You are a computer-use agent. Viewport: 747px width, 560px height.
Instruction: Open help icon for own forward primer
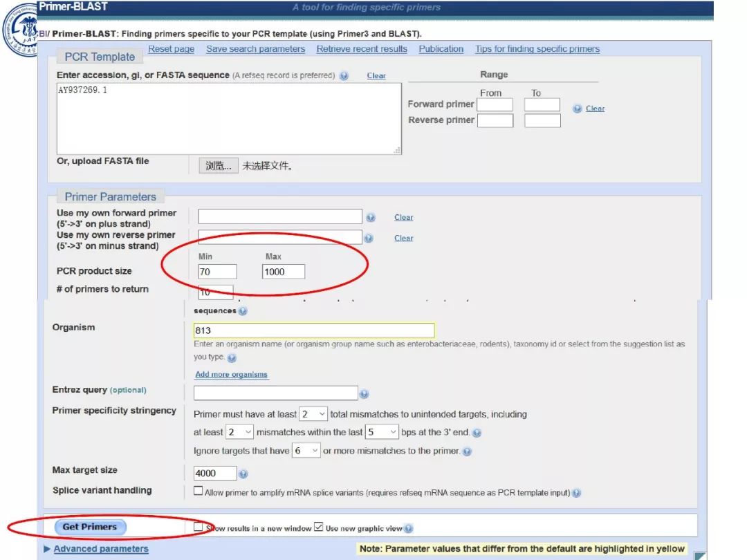[370, 218]
